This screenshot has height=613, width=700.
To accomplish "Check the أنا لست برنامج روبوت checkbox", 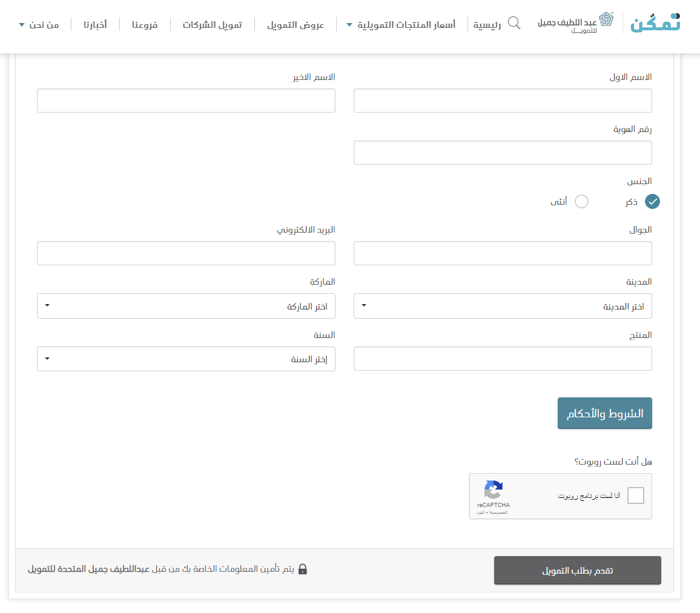I will coord(635,495).
